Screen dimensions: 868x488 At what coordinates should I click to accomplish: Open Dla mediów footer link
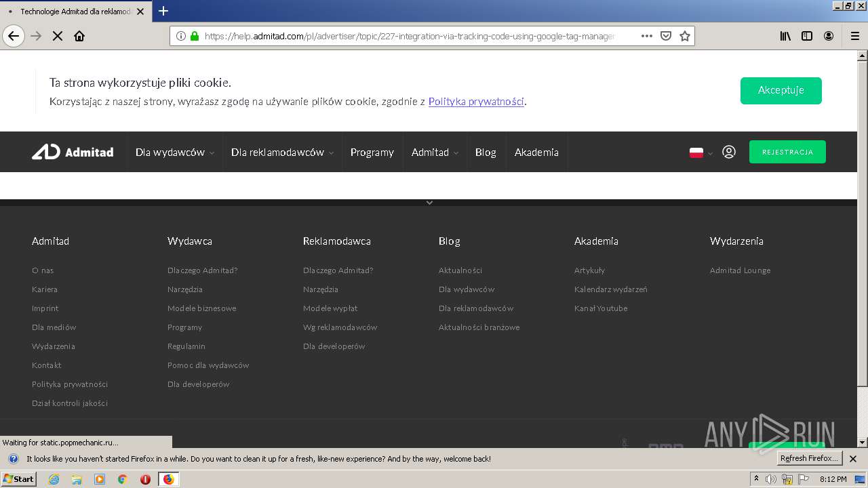(x=54, y=327)
